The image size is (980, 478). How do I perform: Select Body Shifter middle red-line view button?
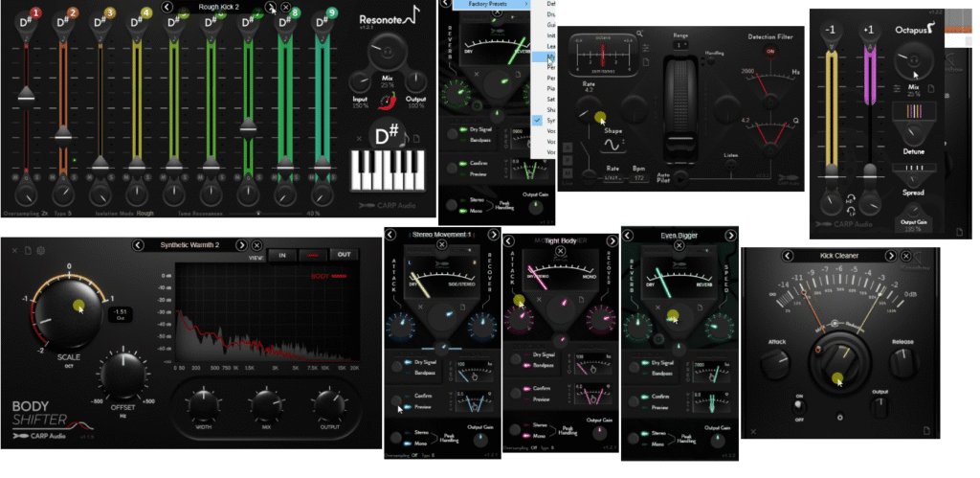(x=313, y=255)
